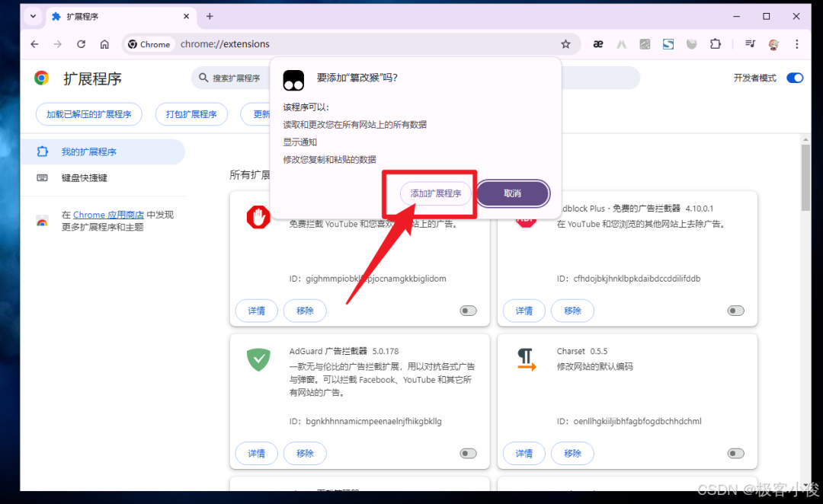Viewport: 823px width, 504px height.
Task: Open the media control toolbar icon
Action: (x=750, y=44)
